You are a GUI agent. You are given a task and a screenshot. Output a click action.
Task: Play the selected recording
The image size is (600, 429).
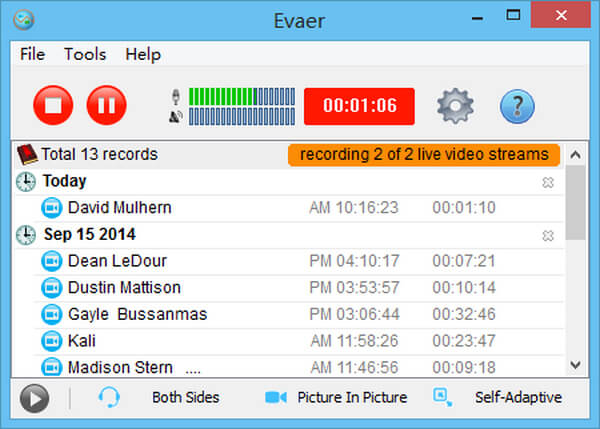coord(34,398)
